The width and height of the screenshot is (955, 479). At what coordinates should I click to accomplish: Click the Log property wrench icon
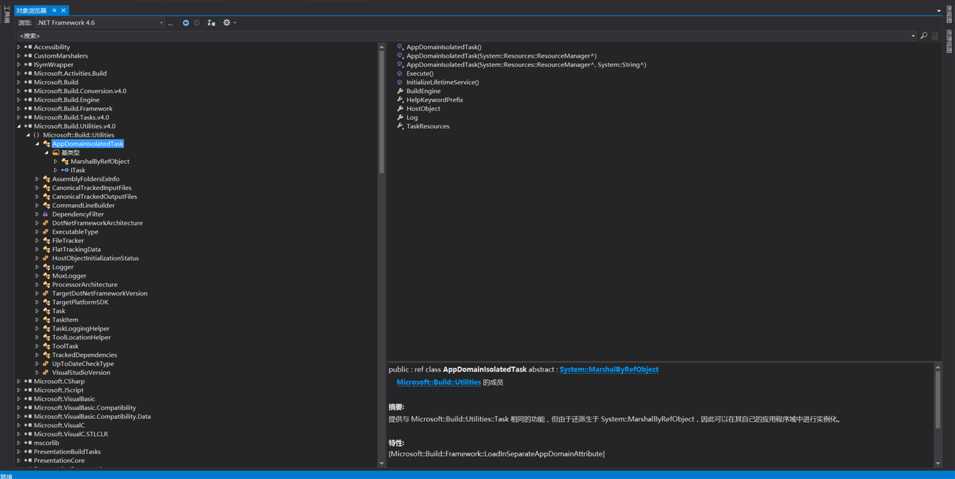[x=400, y=117]
